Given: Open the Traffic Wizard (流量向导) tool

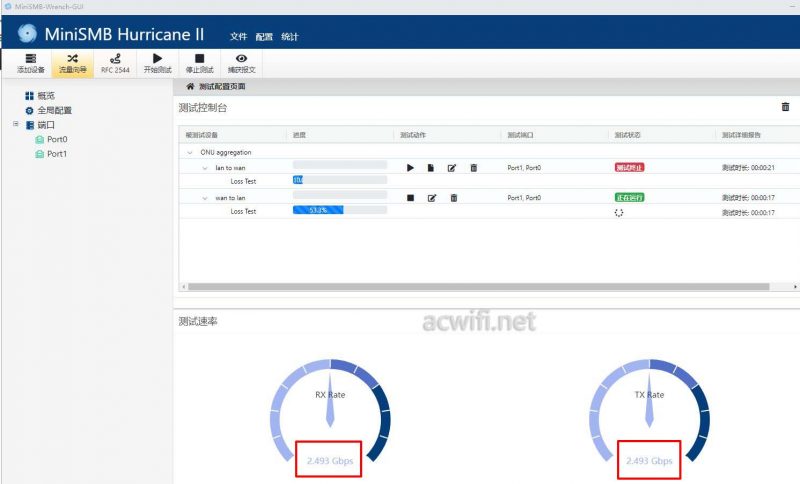Looking at the screenshot, I should [x=72, y=64].
